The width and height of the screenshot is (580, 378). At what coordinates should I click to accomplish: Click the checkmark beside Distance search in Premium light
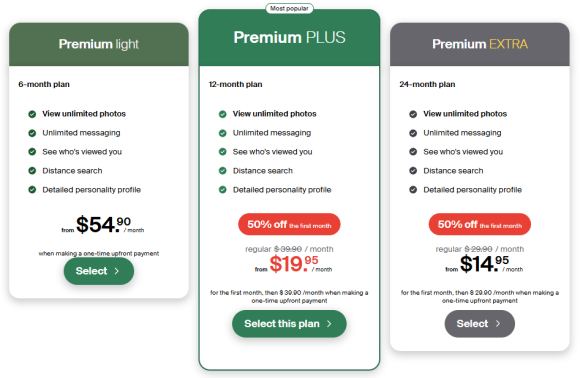pos(32,171)
